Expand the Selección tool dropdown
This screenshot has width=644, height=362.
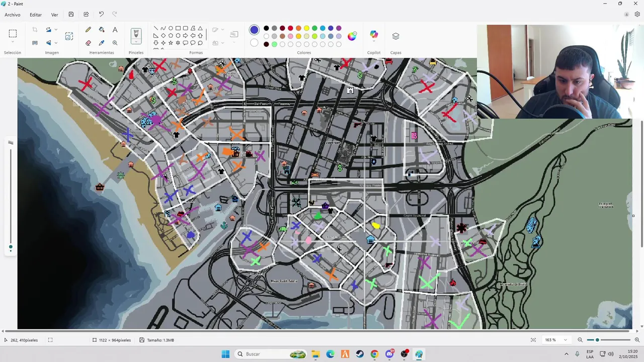coord(13,42)
